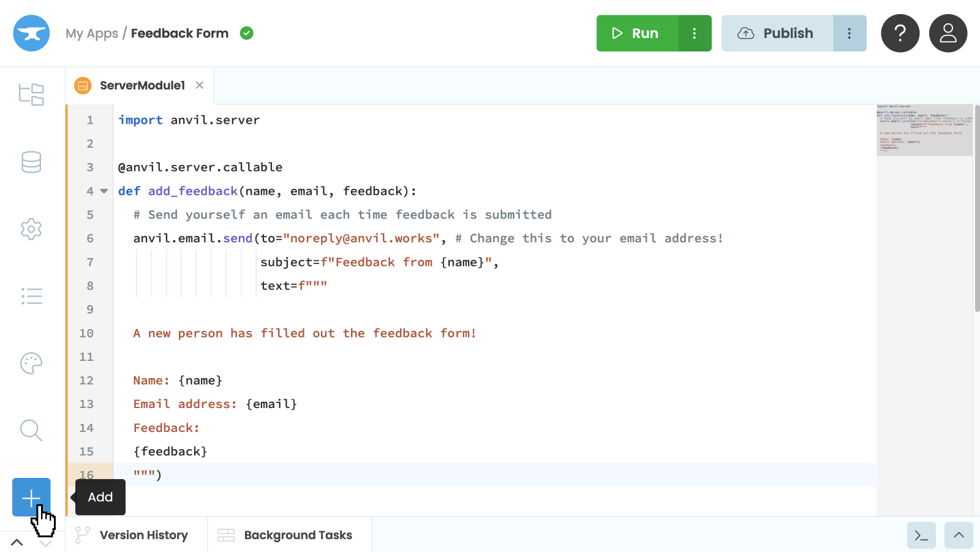The height and width of the screenshot is (552, 980).
Task: Open the Data Tables database icon
Action: click(x=31, y=162)
